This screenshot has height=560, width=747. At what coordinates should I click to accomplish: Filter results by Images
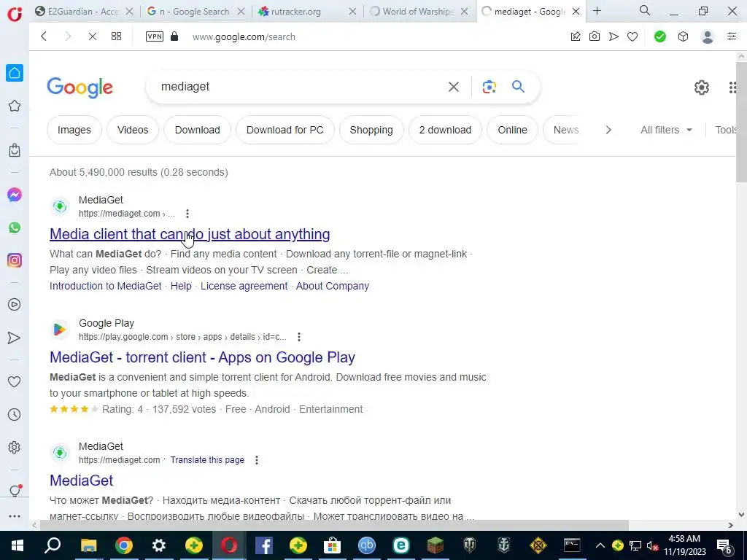click(74, 130)
